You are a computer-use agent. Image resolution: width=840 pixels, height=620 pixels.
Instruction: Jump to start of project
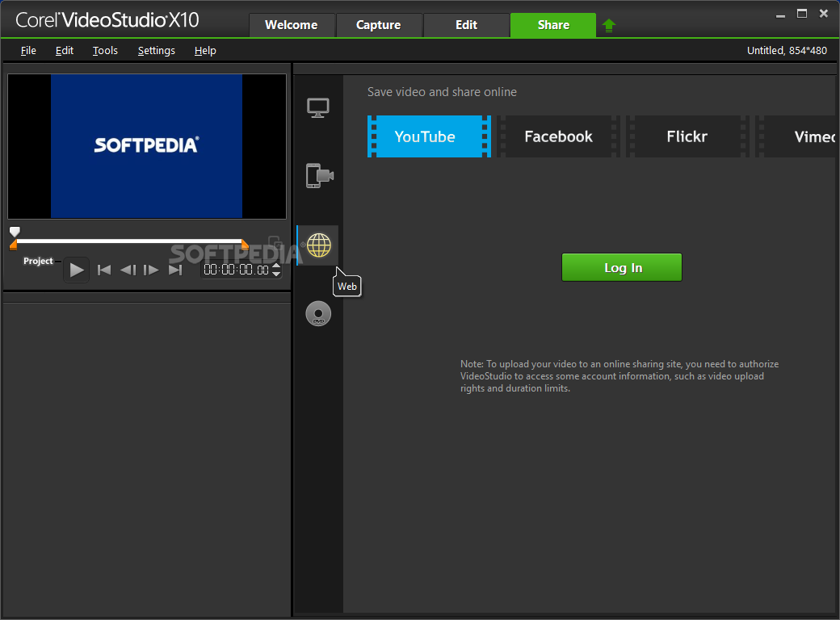point(104,270)
